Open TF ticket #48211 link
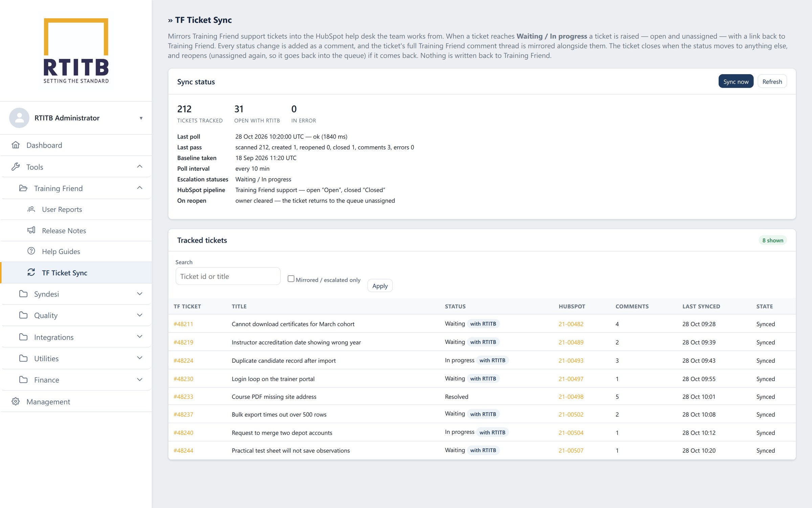This screenshot has width=812, height=508. pos(183,324)
